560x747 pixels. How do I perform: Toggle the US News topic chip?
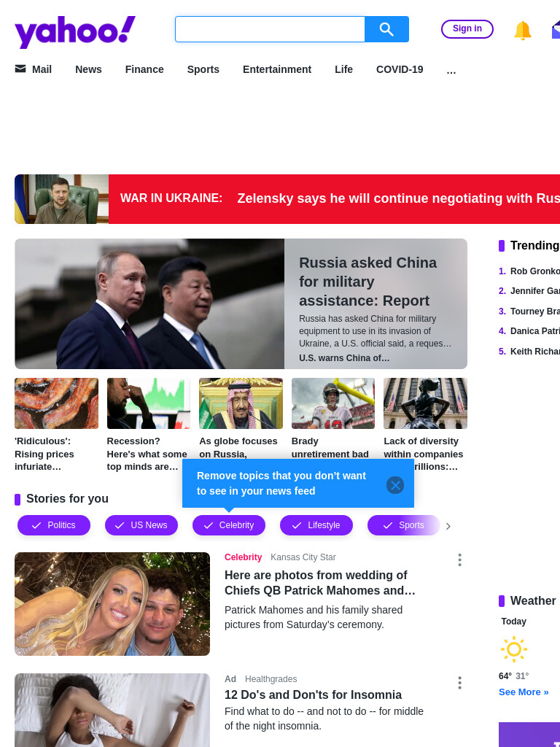pyautogui.click(x=141, y=525)
